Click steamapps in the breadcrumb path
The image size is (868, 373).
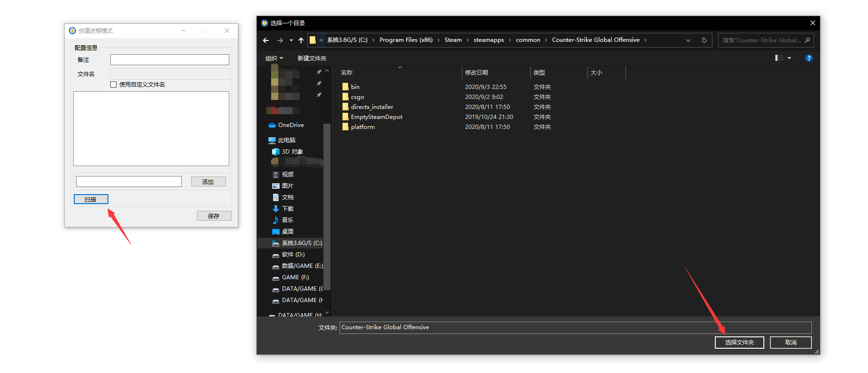tap(488, 40)
